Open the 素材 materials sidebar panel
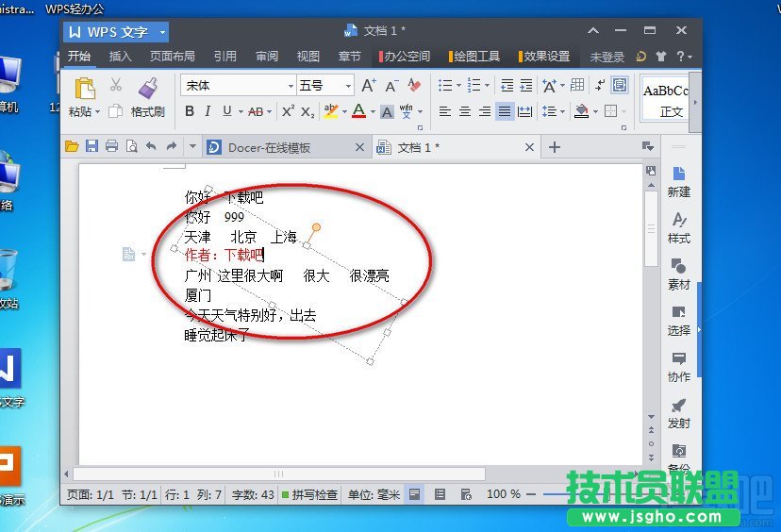781x532 pixels. tap(678, 274)
